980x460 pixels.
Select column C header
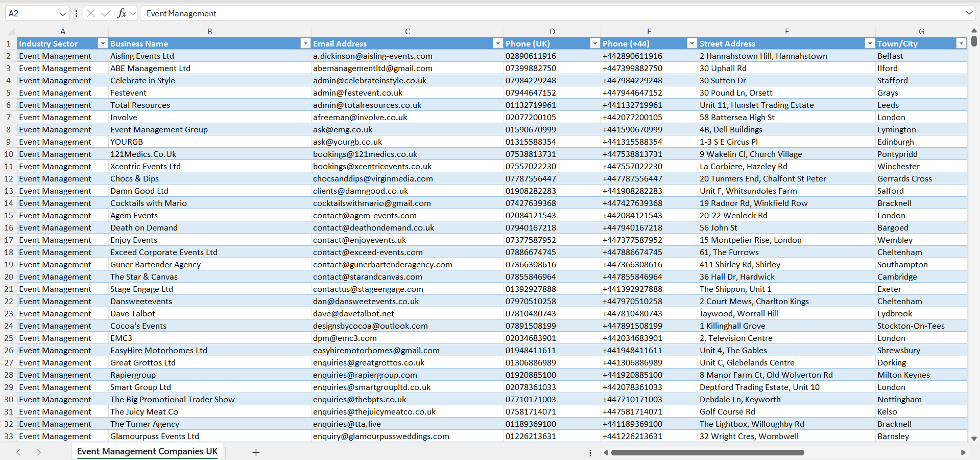point(408,31)
